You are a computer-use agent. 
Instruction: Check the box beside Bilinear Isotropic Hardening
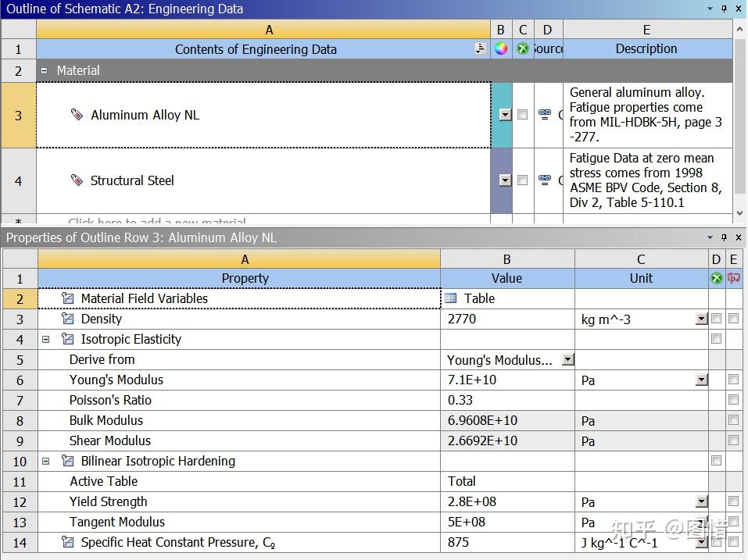point(716,461)
